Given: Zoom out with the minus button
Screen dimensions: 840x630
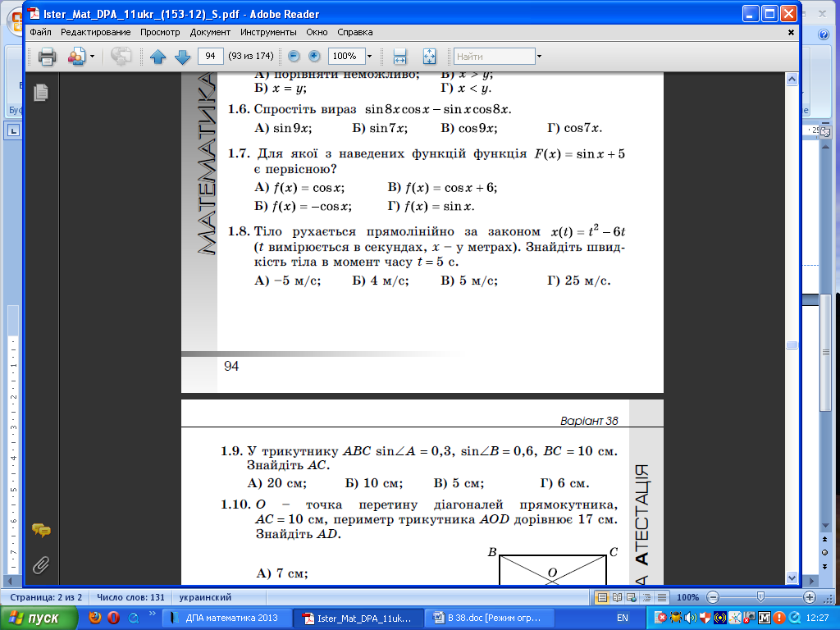Looking at the screenshot, I should tap(293, 56).
